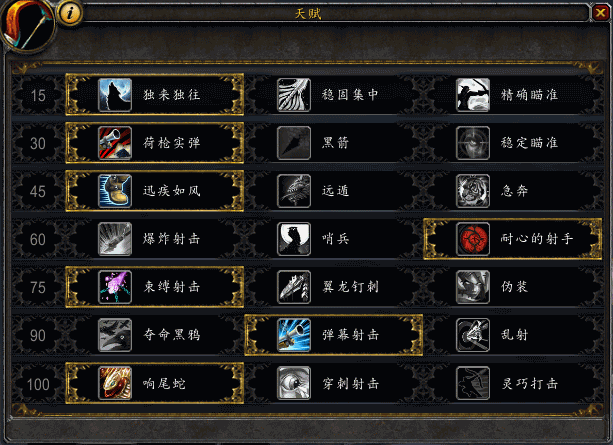Click the 穿刺射击 eye icon

[294, 383]
